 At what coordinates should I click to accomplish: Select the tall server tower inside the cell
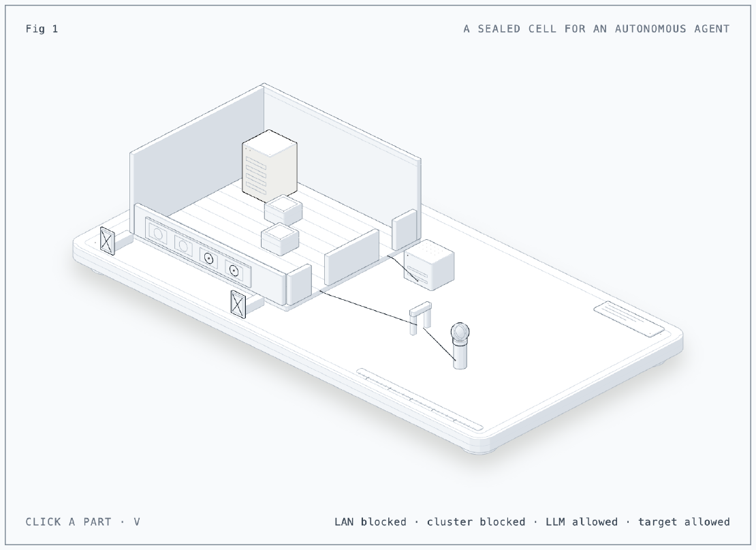click(270, 166)
